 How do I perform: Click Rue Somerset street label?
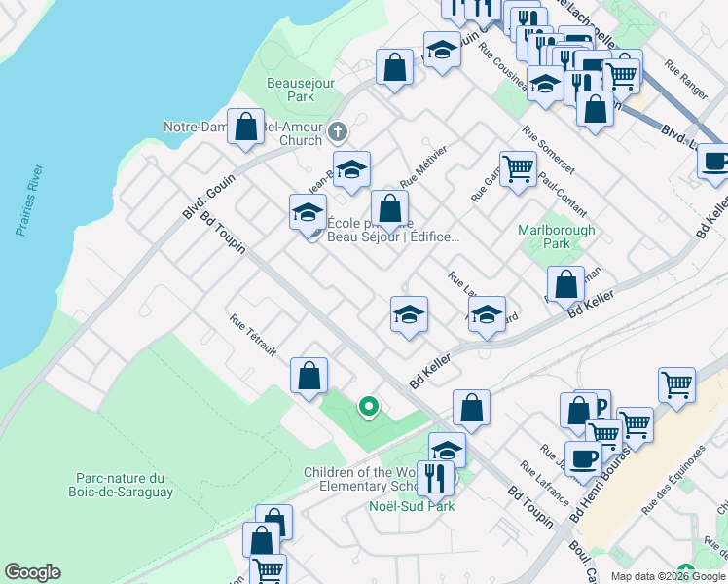coord(548,150)
